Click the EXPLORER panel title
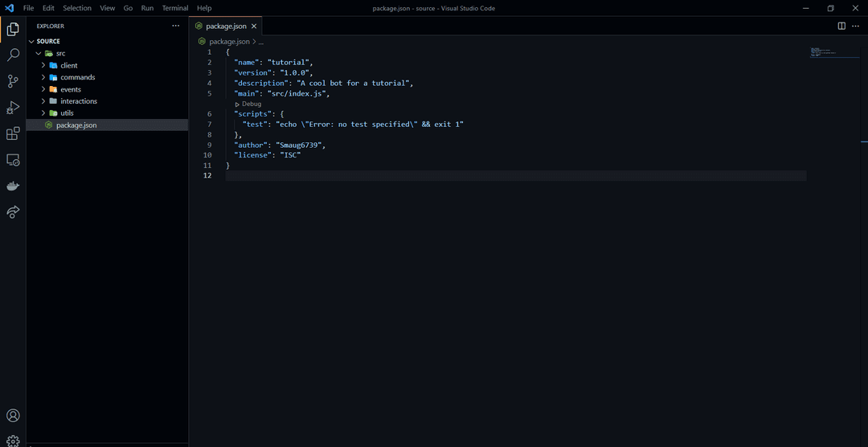The width and height of the screenshot is (868, 447). (51, 26)
